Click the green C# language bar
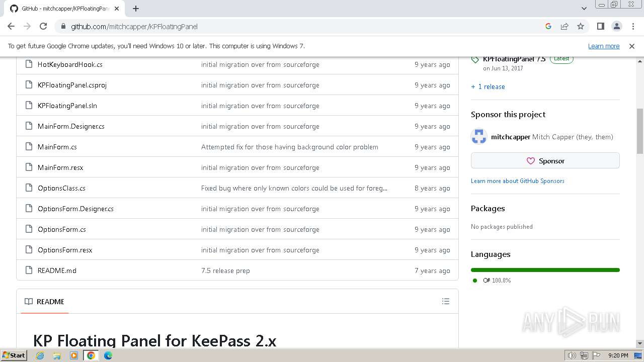Screen dimensions: 644x362 tap(545, 270)
